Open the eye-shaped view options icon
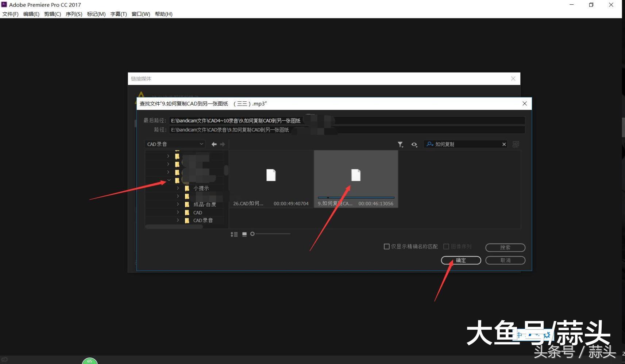Viewport: 625px width, 364px height. (x=414, y=145)
